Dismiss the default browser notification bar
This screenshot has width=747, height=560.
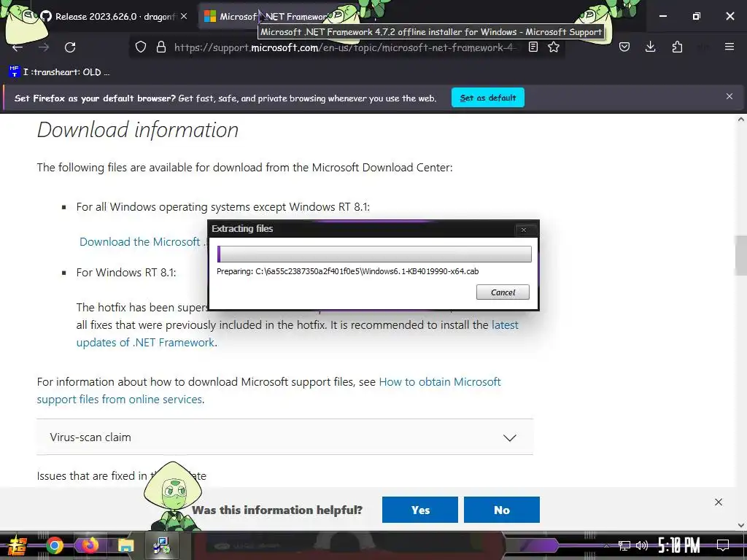pyautogui.click(x=729, y=97)
